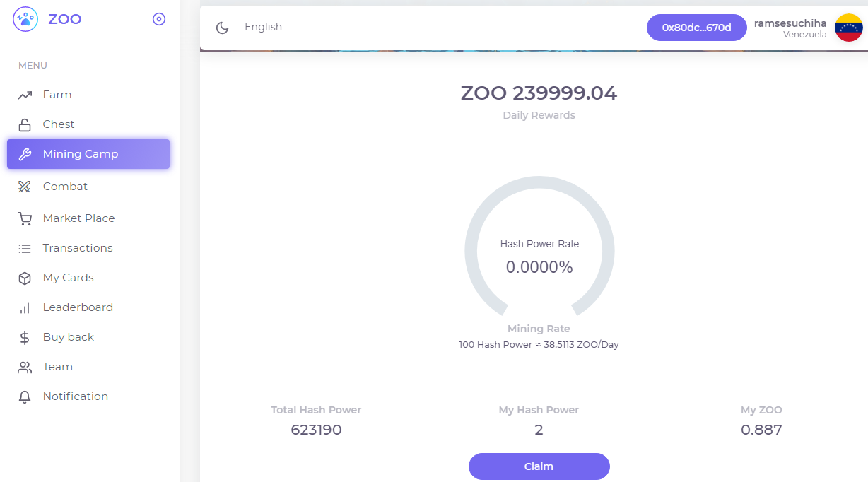Viewport: 868px width, 482px height.
Task: Click the Buy back dollar icon
Action: (25, 338)
